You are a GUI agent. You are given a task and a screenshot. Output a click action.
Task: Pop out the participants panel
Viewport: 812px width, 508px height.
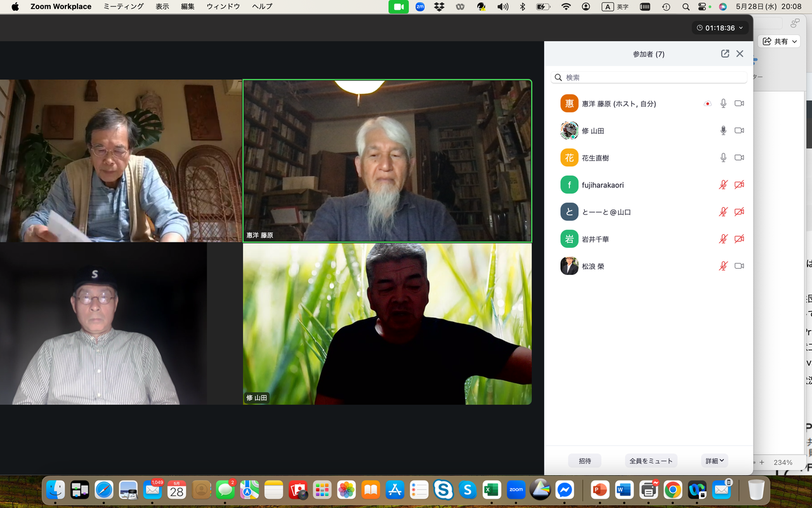point(725,54)
